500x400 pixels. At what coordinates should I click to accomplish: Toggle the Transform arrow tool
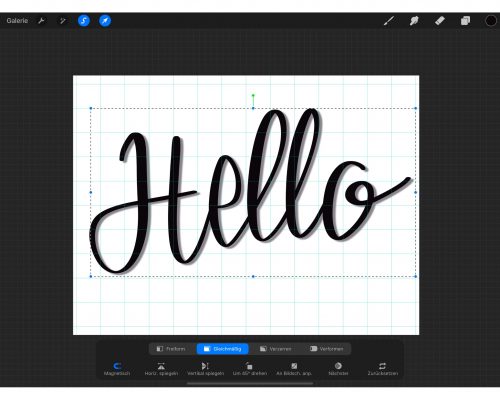(x=105, y=21)
